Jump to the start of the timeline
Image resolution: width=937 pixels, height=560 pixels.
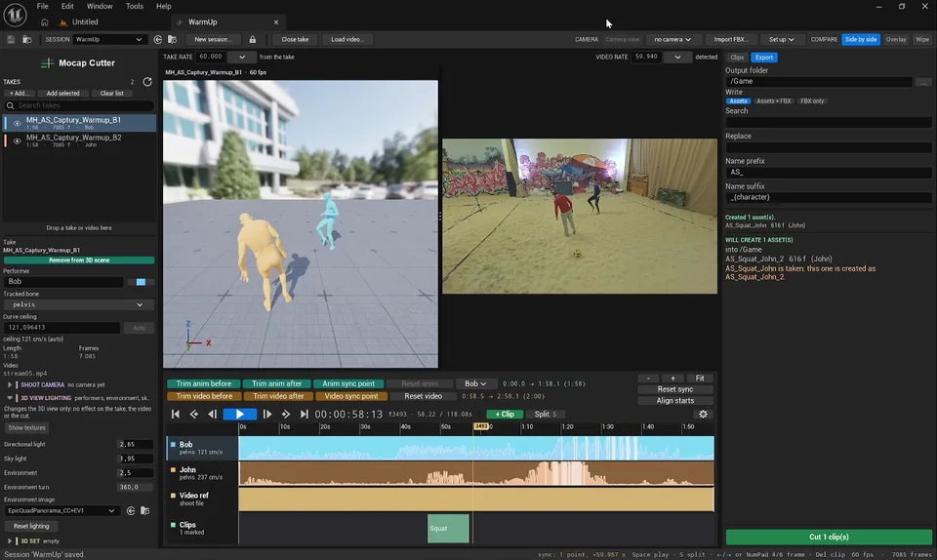[x=176, y=414]
